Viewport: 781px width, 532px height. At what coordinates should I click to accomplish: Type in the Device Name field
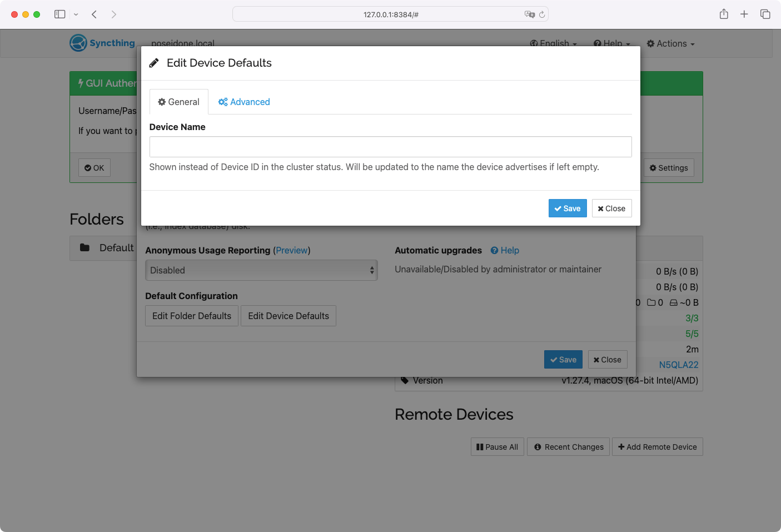[390, 147]
